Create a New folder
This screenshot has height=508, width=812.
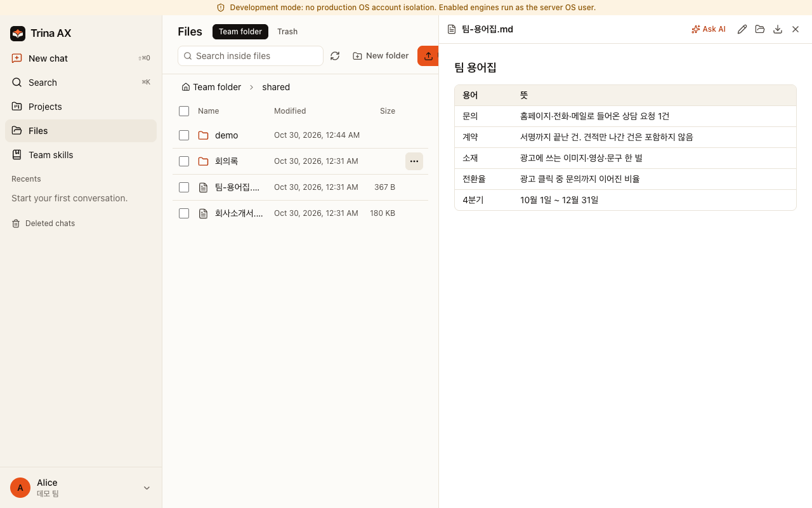(381, 56)
